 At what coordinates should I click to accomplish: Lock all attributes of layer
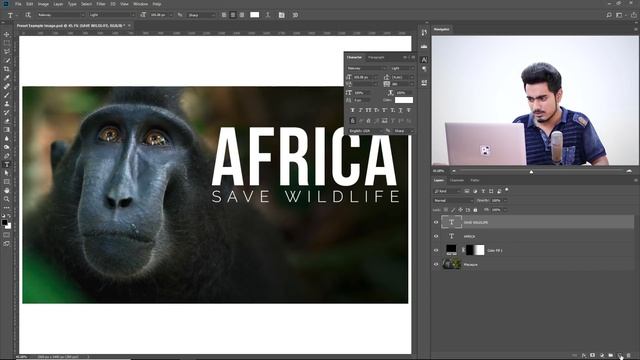pyautogui.click(x=475, y=210)
